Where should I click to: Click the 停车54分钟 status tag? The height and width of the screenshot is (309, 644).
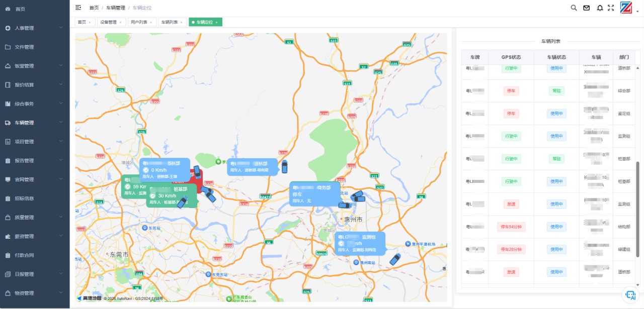click(511, 227)
